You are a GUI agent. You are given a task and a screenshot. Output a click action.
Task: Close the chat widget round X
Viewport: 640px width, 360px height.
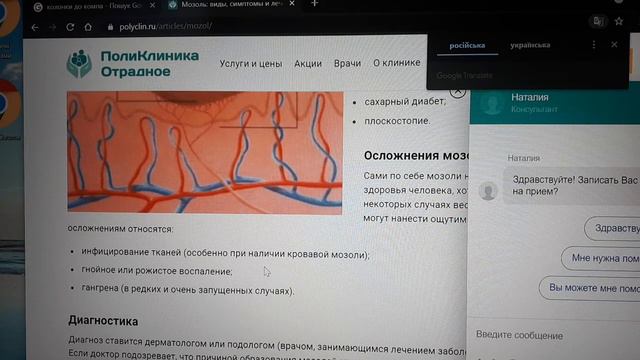[458, 92]
